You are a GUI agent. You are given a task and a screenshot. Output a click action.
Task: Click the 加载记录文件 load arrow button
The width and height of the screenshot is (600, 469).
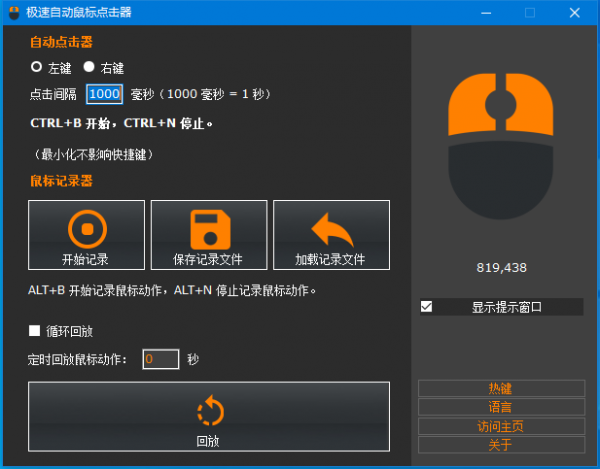pos(331,235)
